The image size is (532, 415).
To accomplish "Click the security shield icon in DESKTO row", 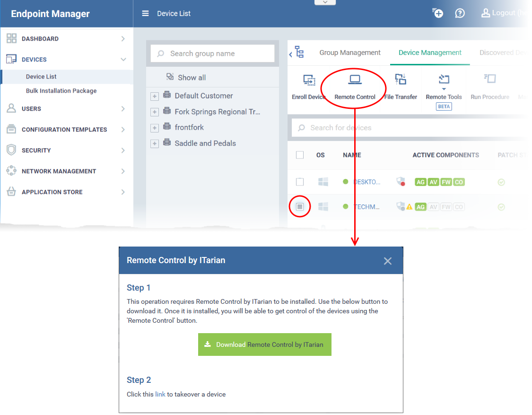I will coord(401,182).
